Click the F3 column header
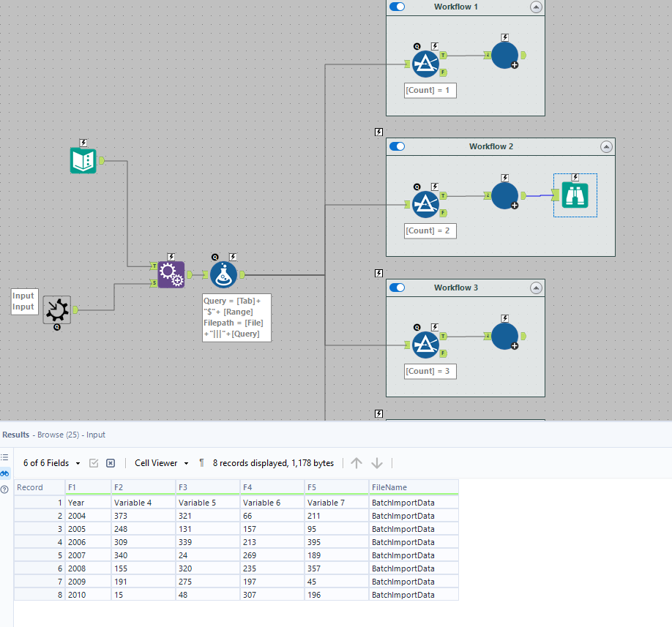 pos(208,487)
